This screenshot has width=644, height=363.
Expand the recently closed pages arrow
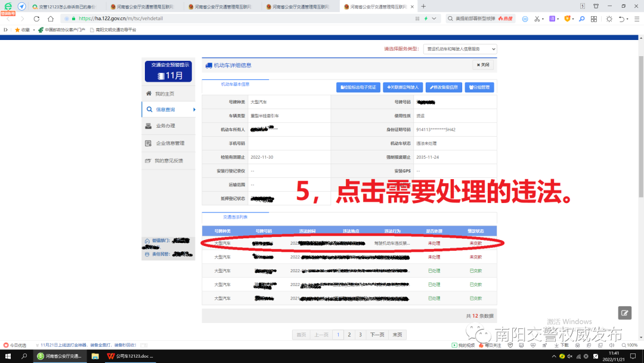(627, 19)
